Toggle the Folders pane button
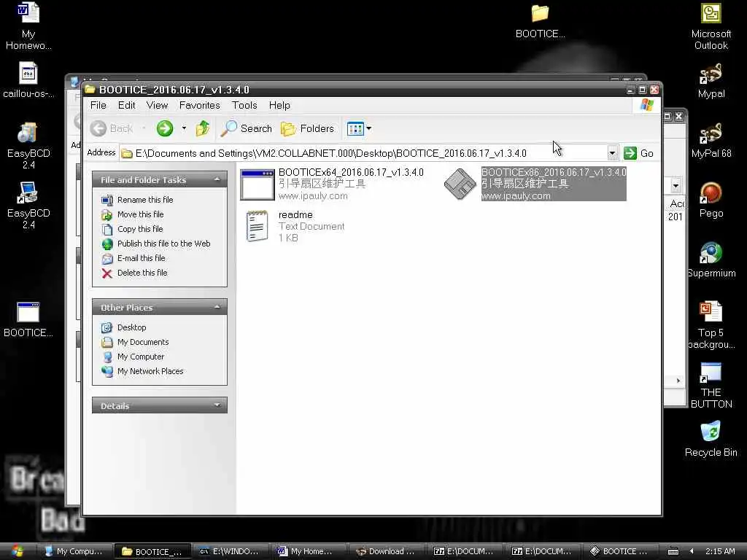This screenshot has height=560, width=747. [x=307, y=128]
